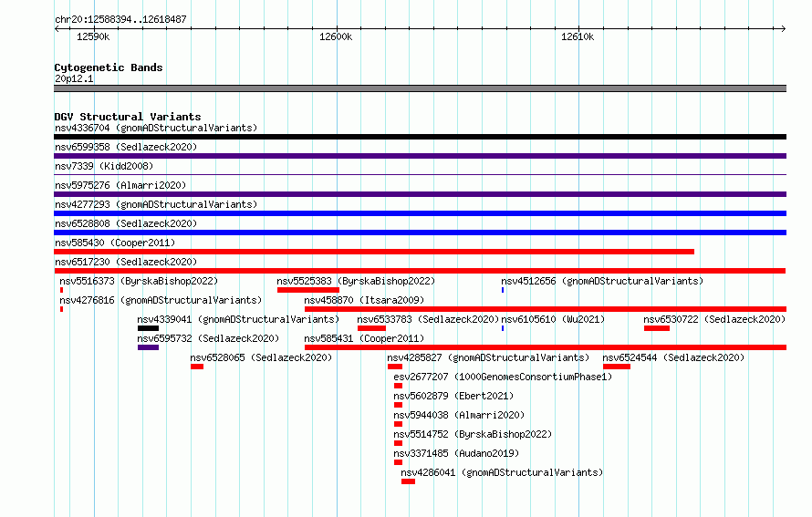Select the red nsv5525383 variant bar
The image size is (812, 517).
308,290
